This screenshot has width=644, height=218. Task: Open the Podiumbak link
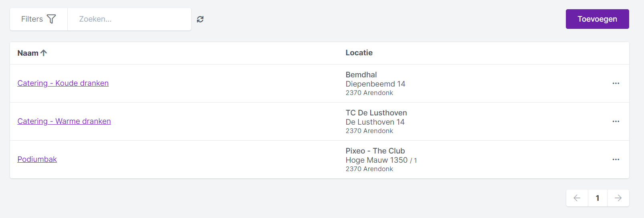click(37, 159)
